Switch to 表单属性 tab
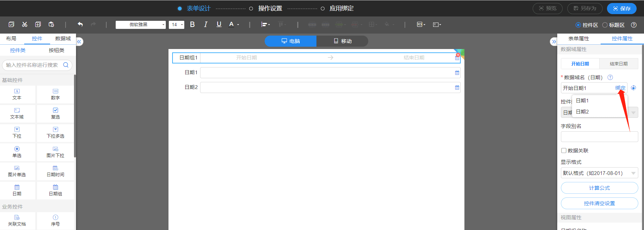This screenshot has width=644, height=230. tap(578, 39)
